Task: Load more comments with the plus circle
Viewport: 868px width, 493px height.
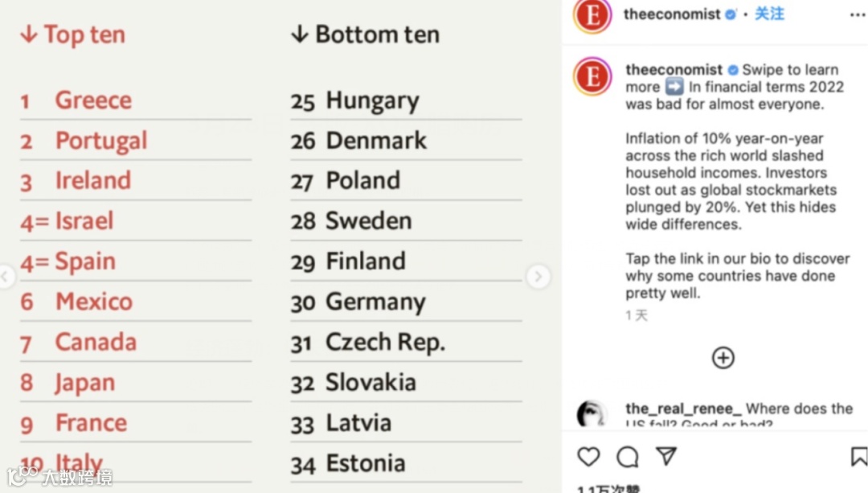Action: tap(723, 358)
